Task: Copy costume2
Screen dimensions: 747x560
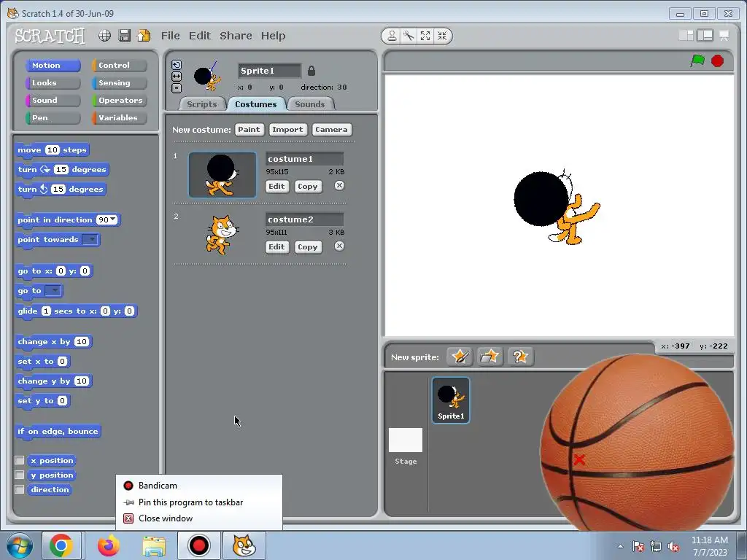Action: [x=308, y=246]
